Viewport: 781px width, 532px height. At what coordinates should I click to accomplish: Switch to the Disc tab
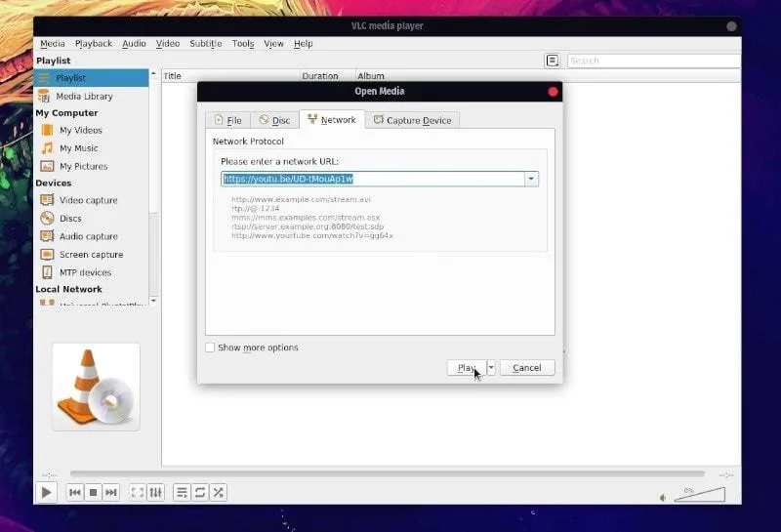[x=274, y=120]
